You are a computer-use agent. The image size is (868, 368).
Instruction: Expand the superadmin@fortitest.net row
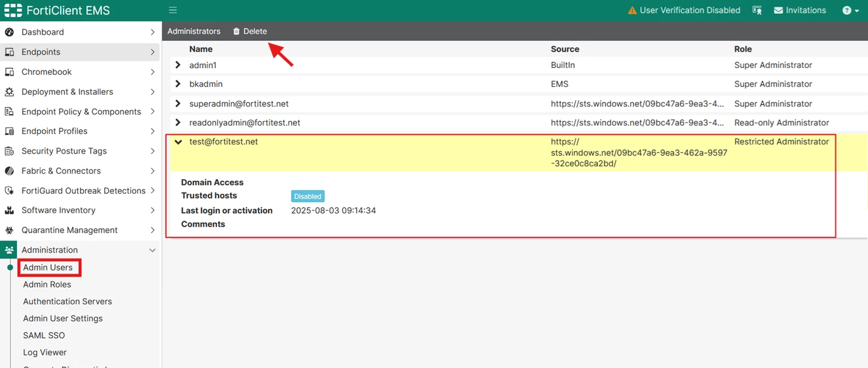178,104
